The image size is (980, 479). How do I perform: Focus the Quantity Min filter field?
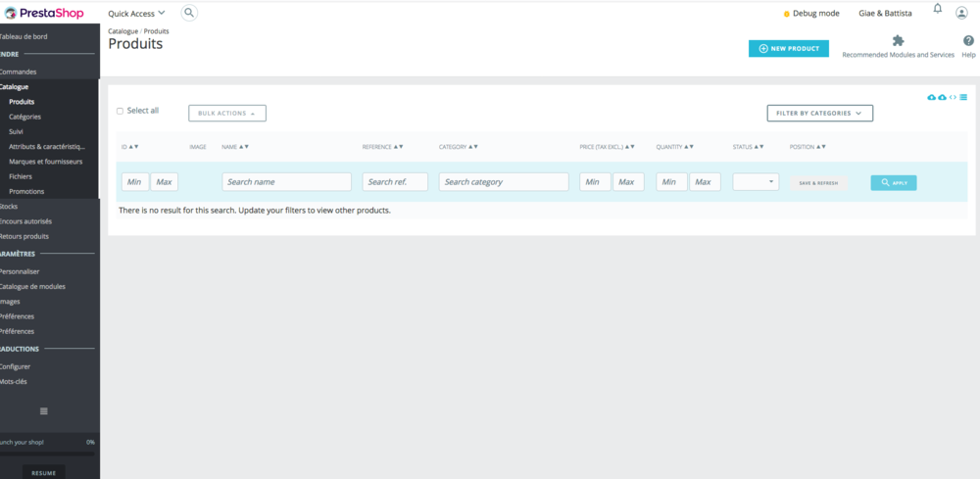672,182
